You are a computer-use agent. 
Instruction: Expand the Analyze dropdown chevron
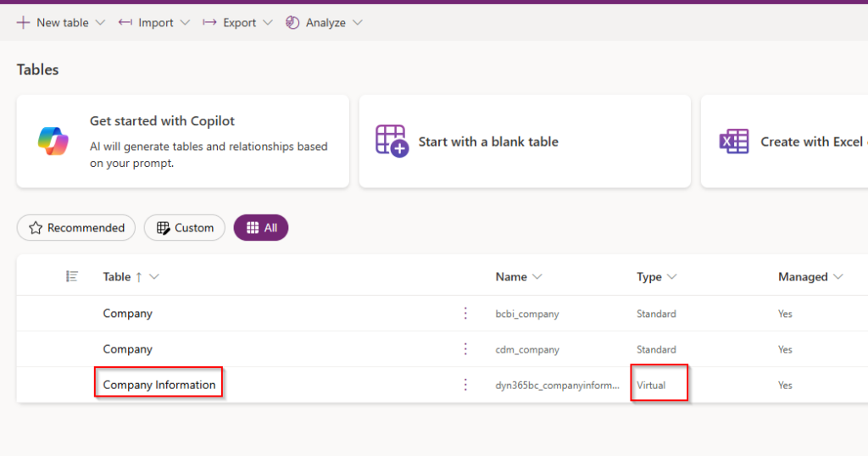(x=358, y=23)
